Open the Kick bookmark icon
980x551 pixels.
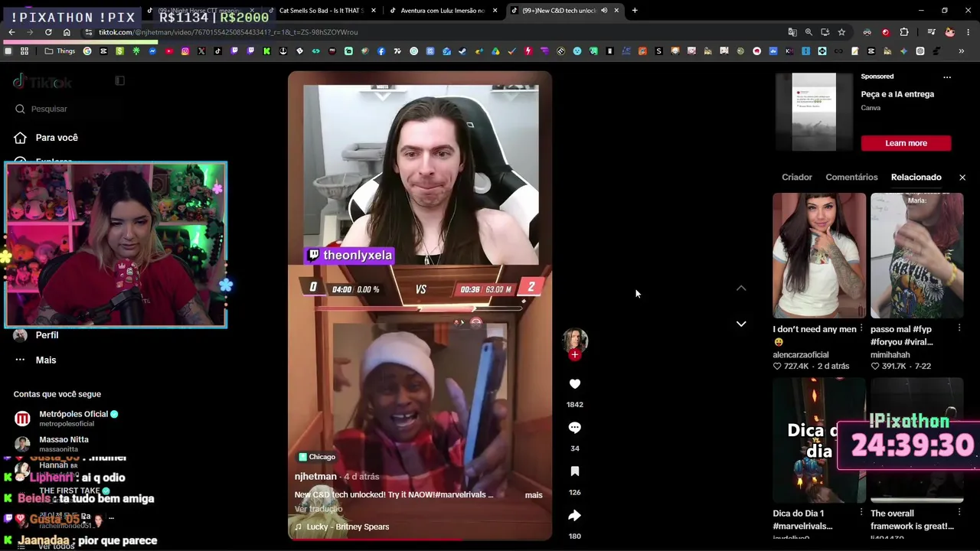(266, 51)
